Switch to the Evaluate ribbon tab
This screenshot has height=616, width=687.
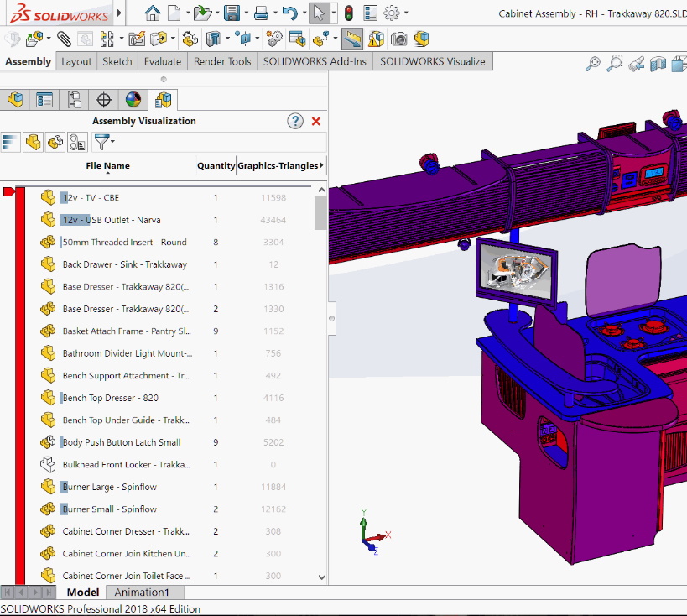pos(162,61)
